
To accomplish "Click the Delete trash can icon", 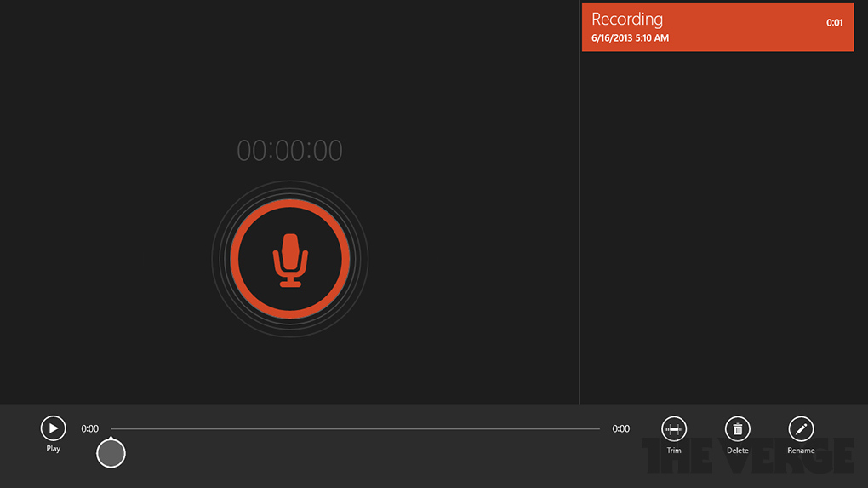I will coord(738,428).
